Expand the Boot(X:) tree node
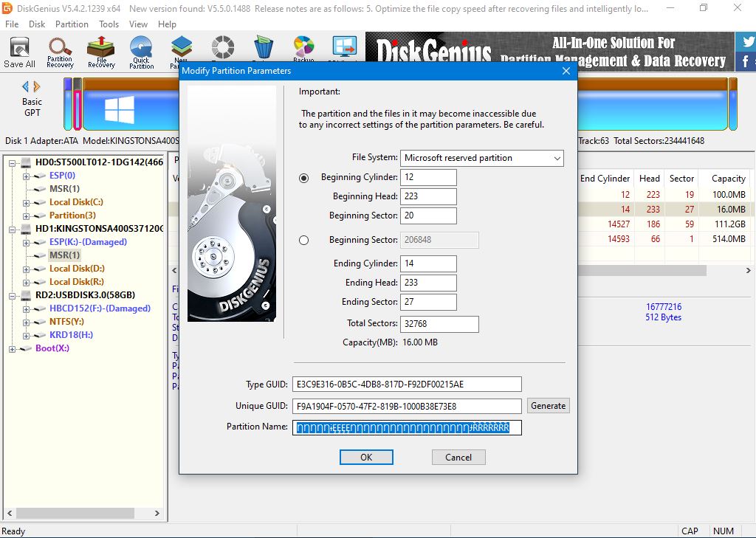The height and width of the screenshot is (538, 756). (x=13, y=348)
